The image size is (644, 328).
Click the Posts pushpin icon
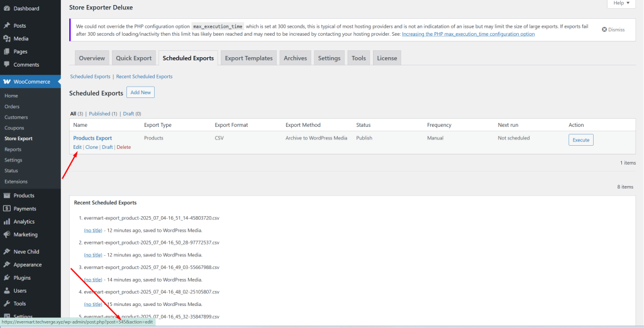click(6, 26)
